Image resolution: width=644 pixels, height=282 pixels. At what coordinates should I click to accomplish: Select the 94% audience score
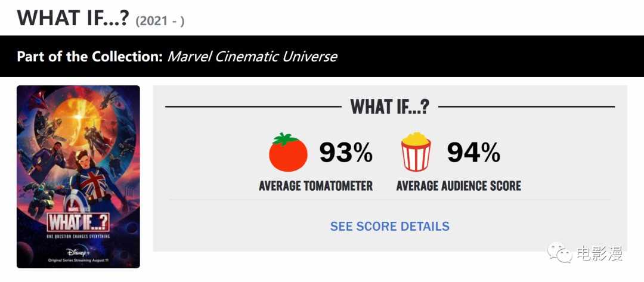pyautogui.click(x=473, y=152)
